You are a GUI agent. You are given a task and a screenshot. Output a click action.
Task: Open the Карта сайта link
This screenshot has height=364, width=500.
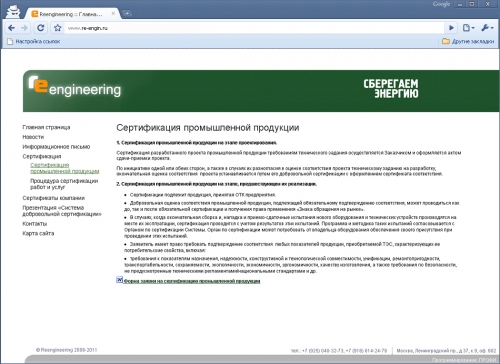point(38,233)
